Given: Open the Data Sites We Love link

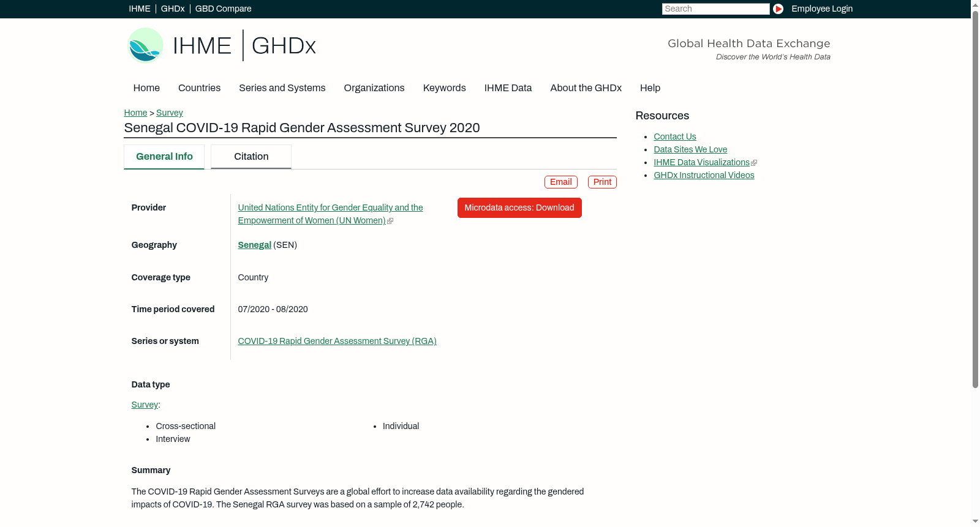Looking at the screenshot, I should (x=690, y=149).
